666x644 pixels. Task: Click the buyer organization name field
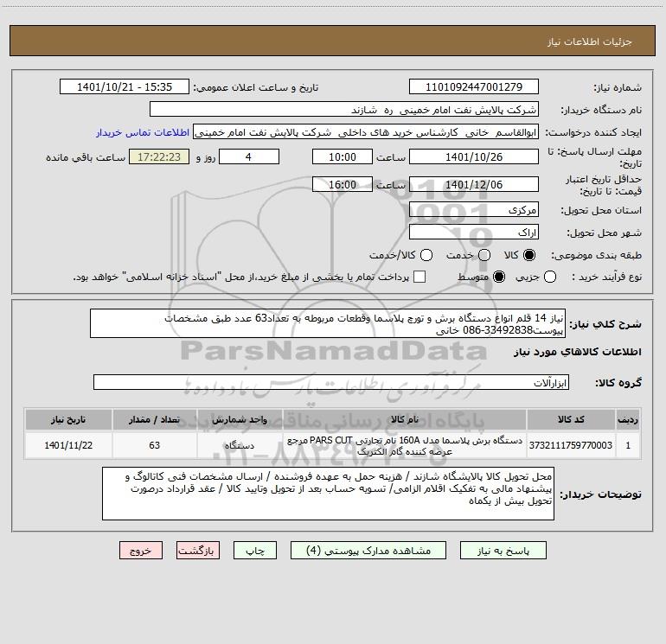click(344, 110)
